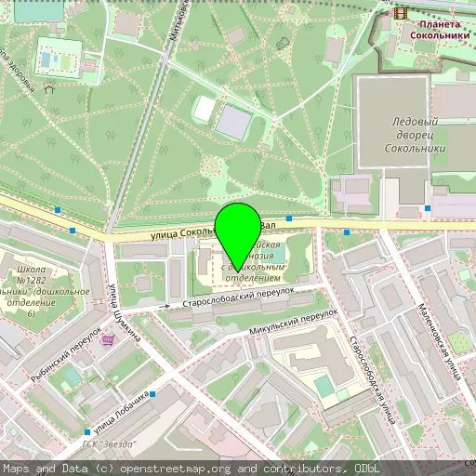Click the Ледовый дворец Сокольники building label
This screenshot has width=476, height=476.
point(416,135)
